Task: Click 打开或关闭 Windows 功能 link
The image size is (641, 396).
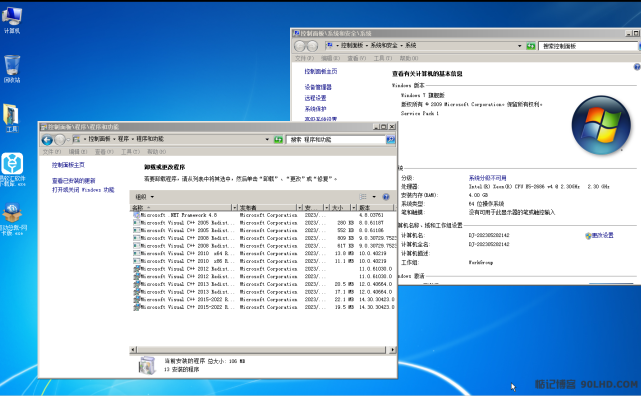Action: pos(83,190)
